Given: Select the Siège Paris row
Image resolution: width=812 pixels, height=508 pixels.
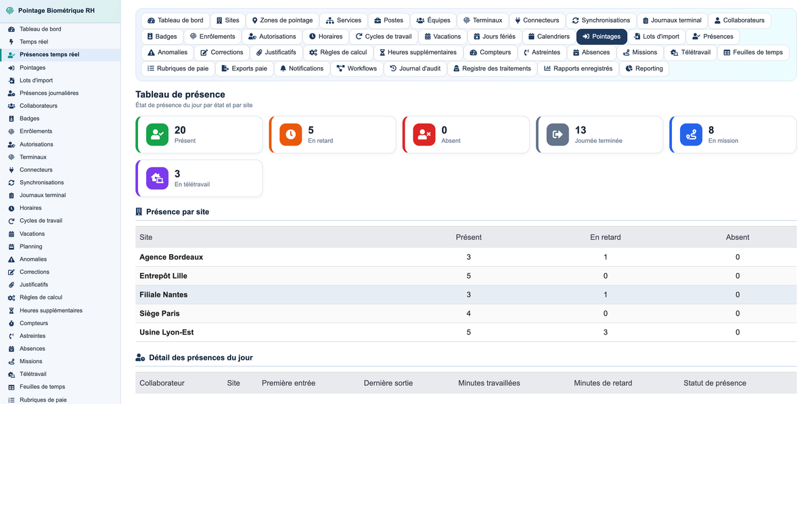Looking at the screenshot, I should click(x=466, y=314).
